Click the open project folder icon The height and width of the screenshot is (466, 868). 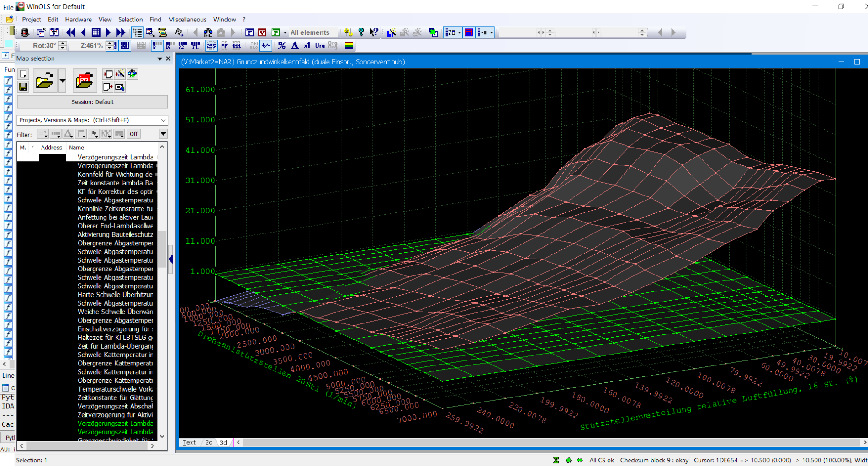pos(45,81)
